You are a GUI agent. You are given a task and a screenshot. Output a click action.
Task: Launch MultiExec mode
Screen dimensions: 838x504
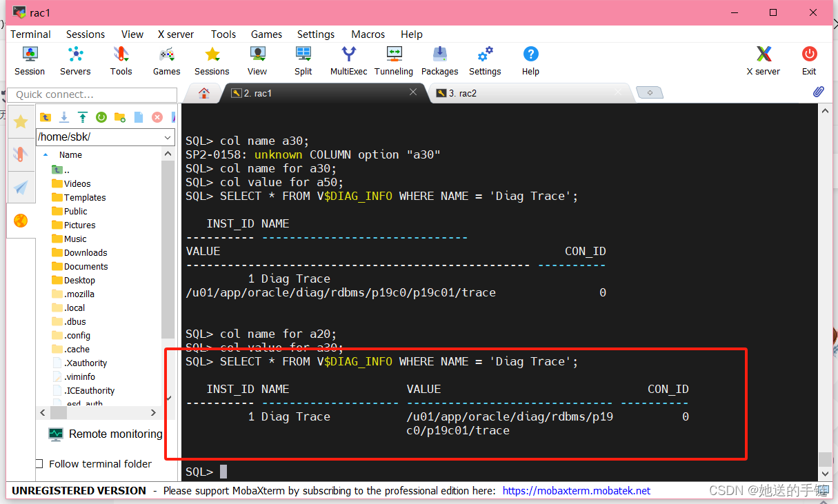[348, 61]
